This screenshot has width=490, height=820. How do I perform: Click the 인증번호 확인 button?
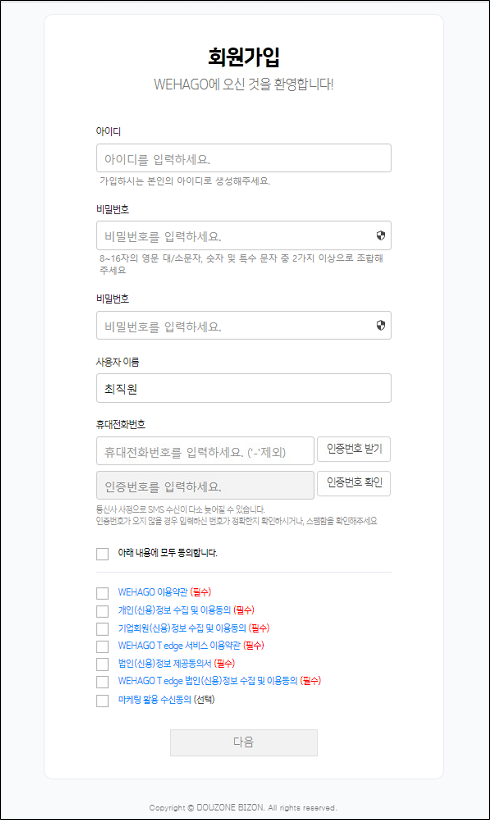coord(354,483)
